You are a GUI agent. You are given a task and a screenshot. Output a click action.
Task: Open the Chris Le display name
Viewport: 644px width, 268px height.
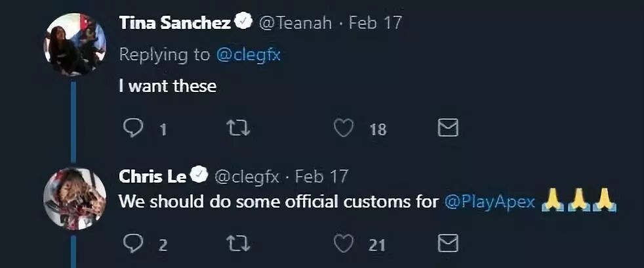click(152, 177)
